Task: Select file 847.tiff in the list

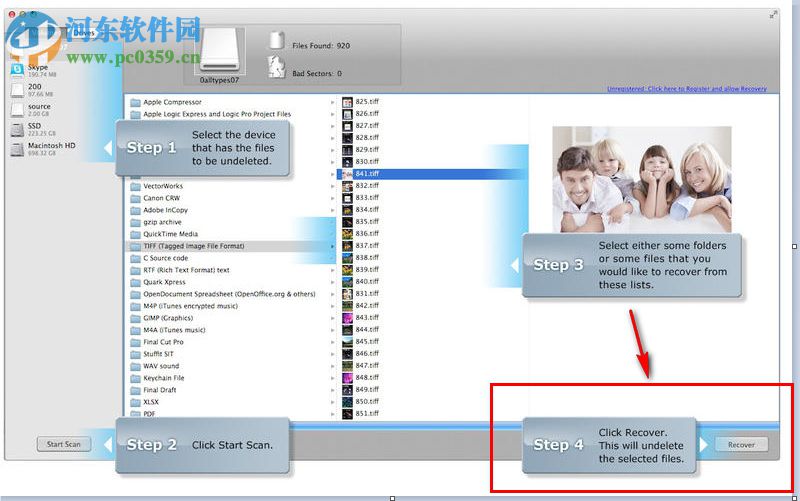Action: (x=367, y=366)
